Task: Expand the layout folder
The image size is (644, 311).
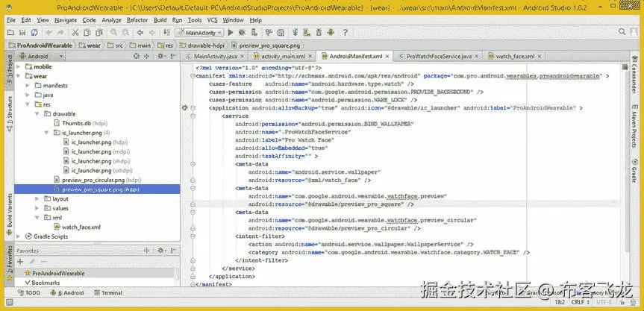Action: [x=37, y=198]
